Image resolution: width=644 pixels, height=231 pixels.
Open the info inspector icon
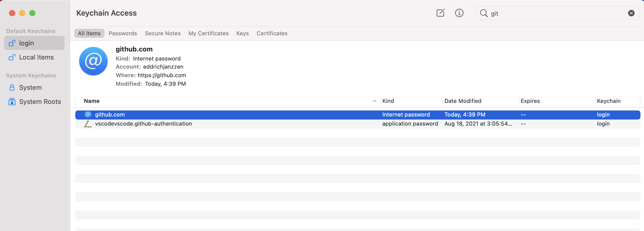(459, 13)
